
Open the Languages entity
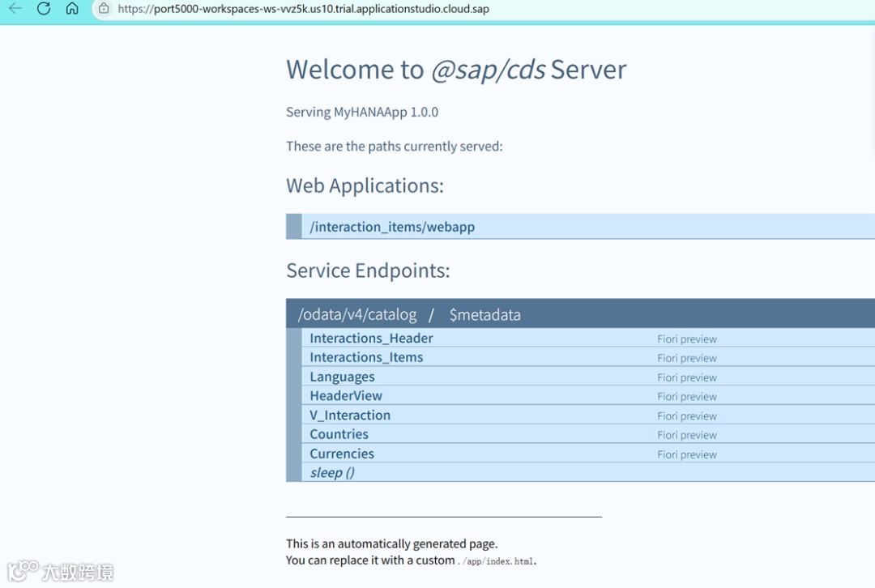click(x=342, y=377)
